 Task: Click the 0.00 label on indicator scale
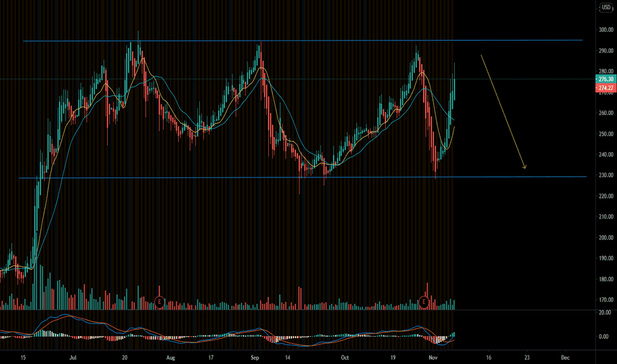pyautogui.click(x=604, y=336)
